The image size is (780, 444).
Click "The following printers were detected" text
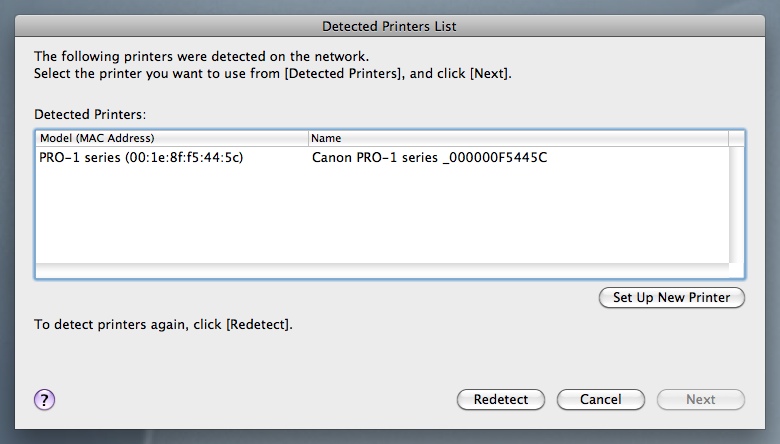coord(201,57)
